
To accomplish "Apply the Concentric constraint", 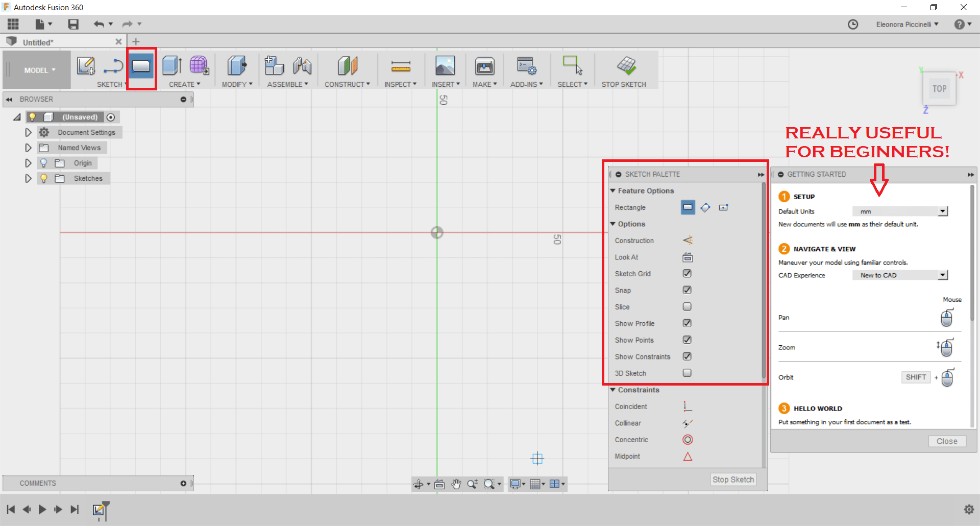I will [x=688, y=439].
